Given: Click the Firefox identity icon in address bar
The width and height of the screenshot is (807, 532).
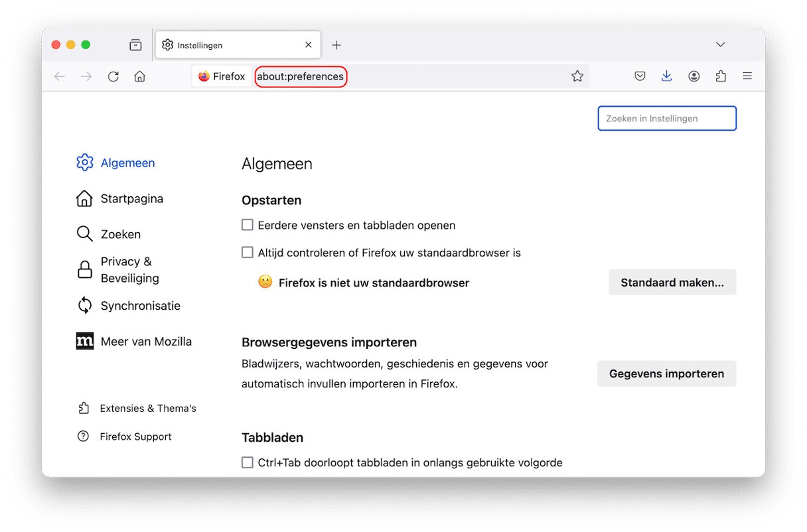Looking at the screenshot, I should click(x=222, y=76).
